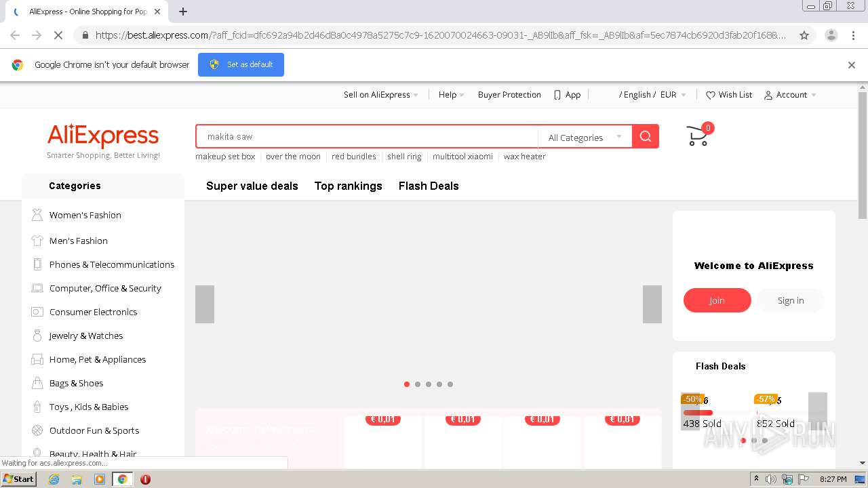Click the Jewelry & Watches icon
The image size is (868, 488).
pyautogui.click(x=37, y=335)
